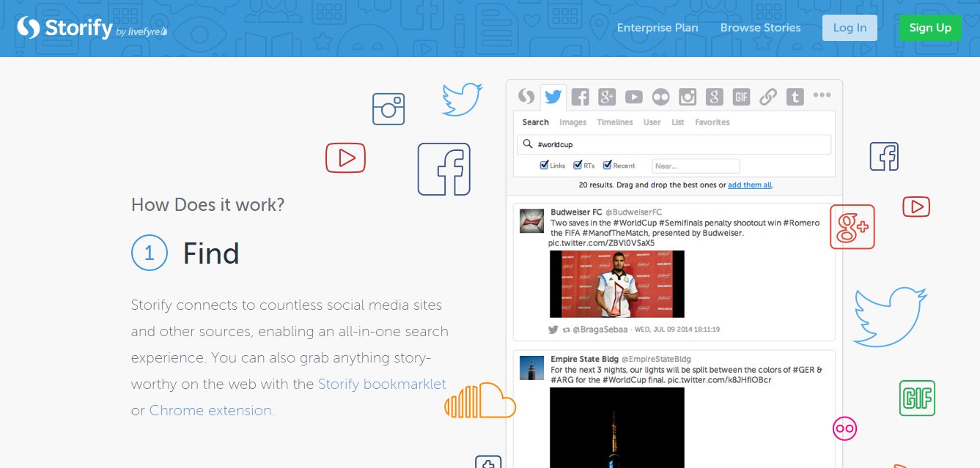Open the Budweiser FC avatar thumbnail
The width and height of the screenshot is (980, 468).
click(x=532, y=221)
